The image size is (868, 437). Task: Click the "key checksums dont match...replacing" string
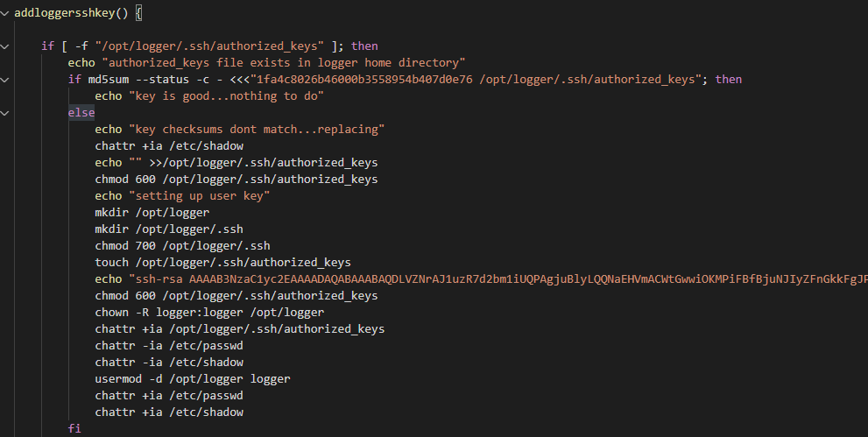pyautogui.click(x=257, y=130)
